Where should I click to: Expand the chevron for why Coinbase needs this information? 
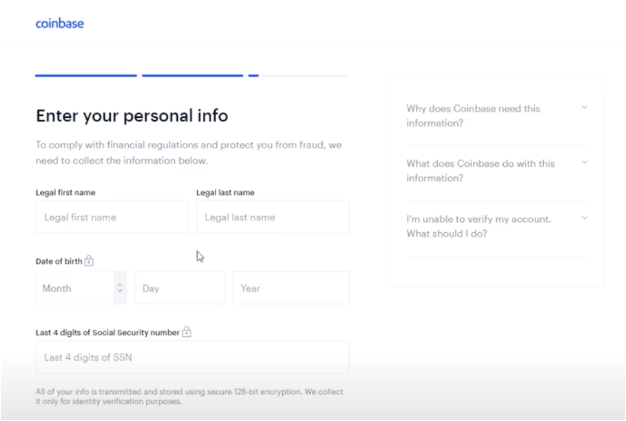(584, 107)
